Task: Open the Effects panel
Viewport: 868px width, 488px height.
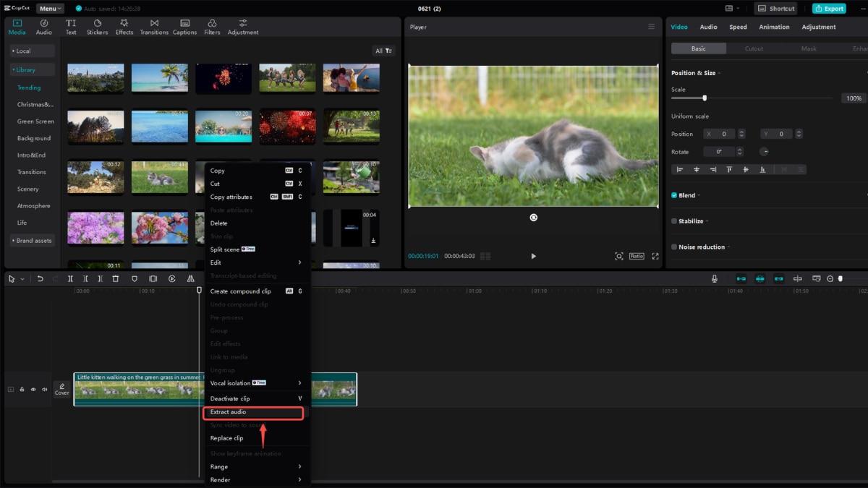Action: (x=124, y=27)
